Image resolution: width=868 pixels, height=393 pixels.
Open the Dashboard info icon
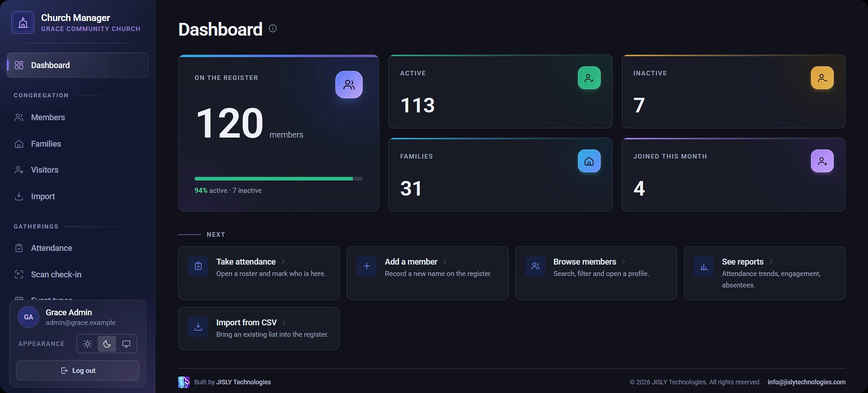[273, 29]
